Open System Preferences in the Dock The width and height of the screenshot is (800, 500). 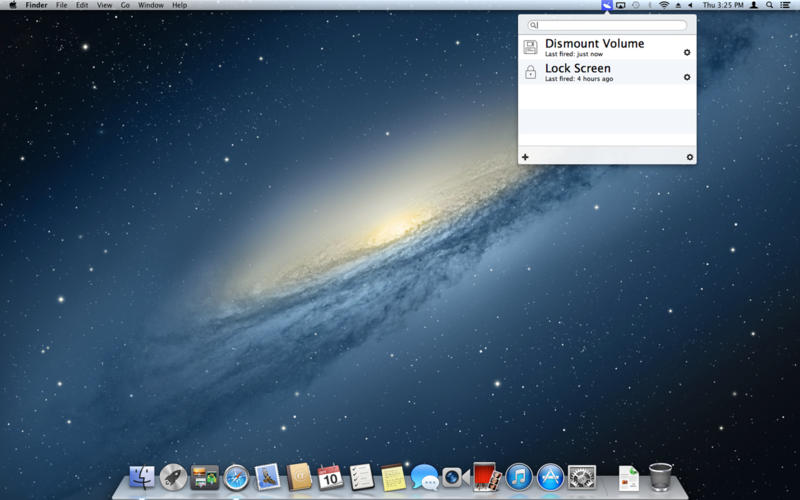point(581,477)
